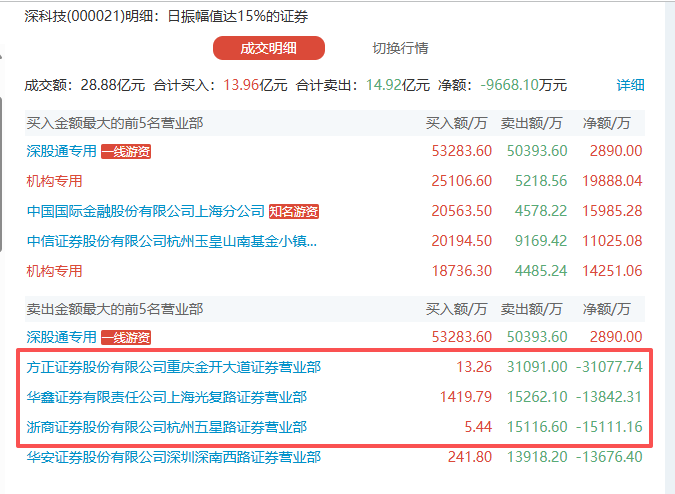
Task: Click the sell amount 9169.42
Action: click(x=541, y=241)
